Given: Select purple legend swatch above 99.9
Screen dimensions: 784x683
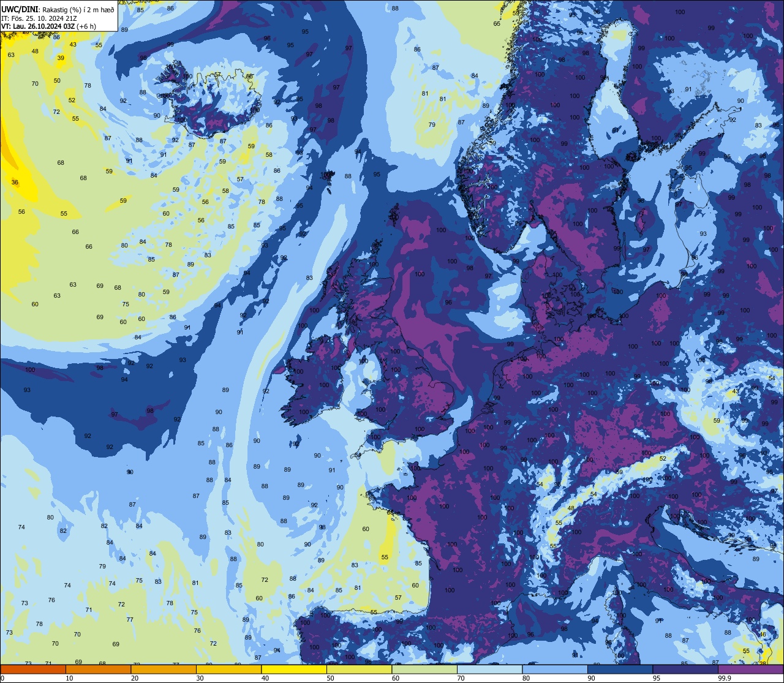Looking at the screenshot, I should [x=750, y=669].
